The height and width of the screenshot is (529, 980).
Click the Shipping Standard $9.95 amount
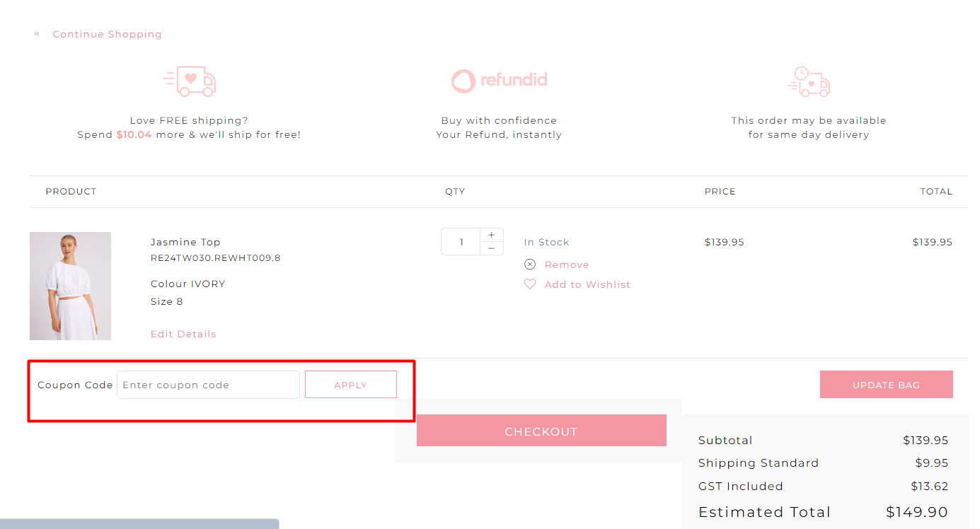tap(932, 463)
